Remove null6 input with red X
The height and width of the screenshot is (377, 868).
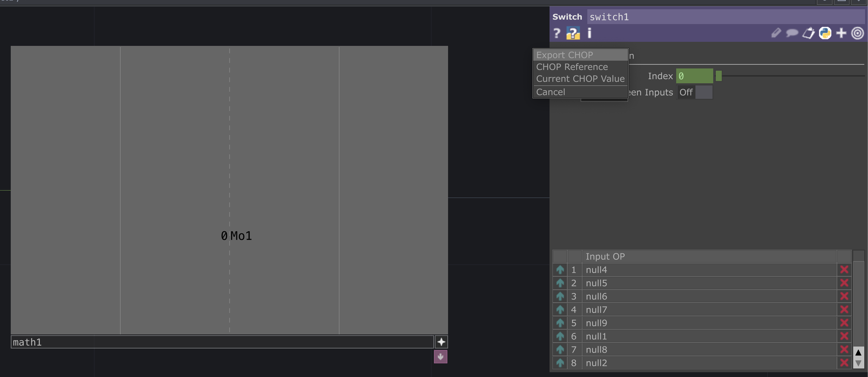point(844,296)
